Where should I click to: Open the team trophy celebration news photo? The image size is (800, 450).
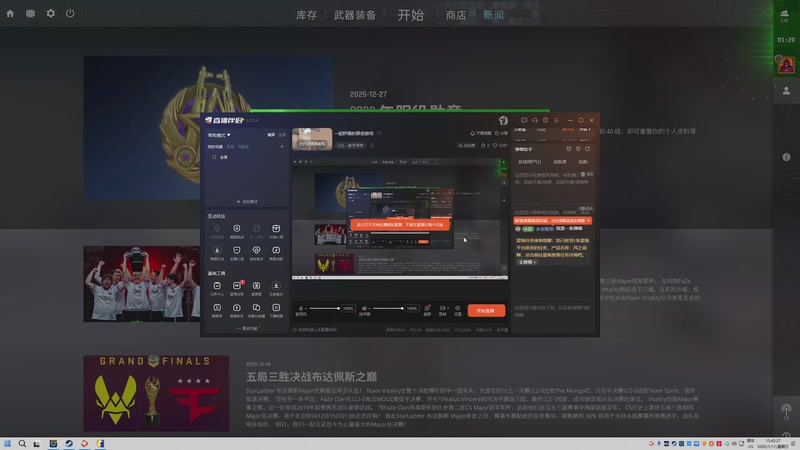141,284
